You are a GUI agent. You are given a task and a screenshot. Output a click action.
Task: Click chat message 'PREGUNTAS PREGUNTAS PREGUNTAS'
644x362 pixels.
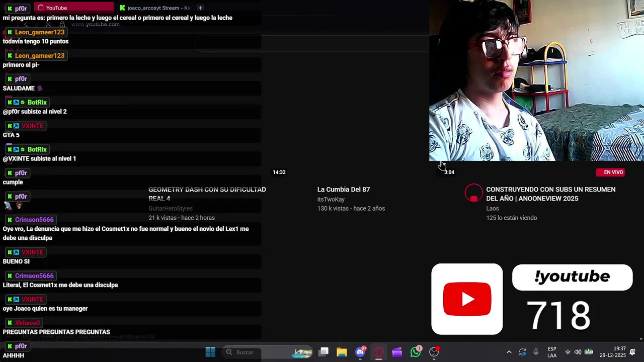(56, 332)
